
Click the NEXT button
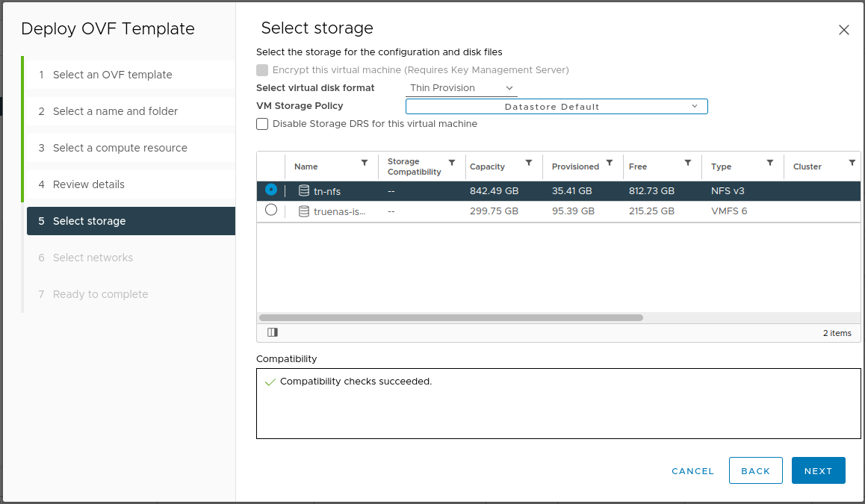[x=818, y=470]
